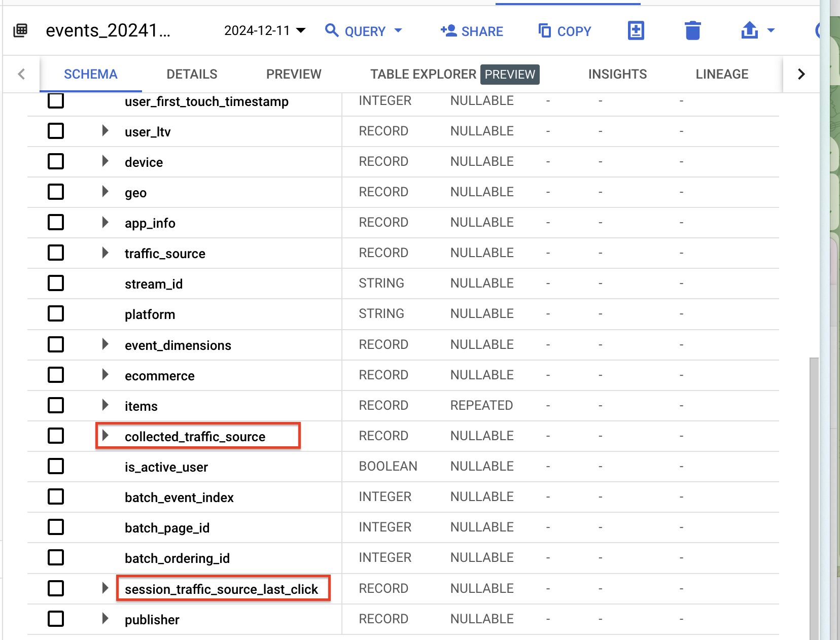Open the LINEAGE tab

pos(721,74)
